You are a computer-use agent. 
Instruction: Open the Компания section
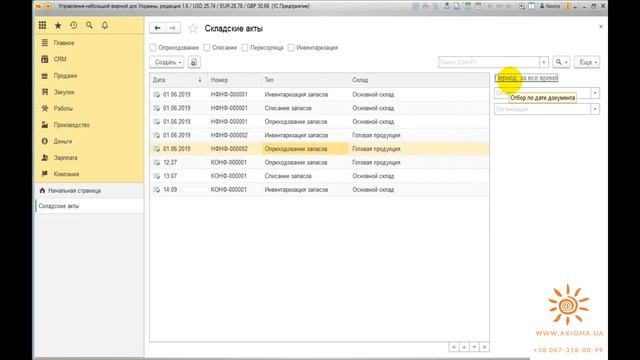pyautogui.click(x=66, y=174)
